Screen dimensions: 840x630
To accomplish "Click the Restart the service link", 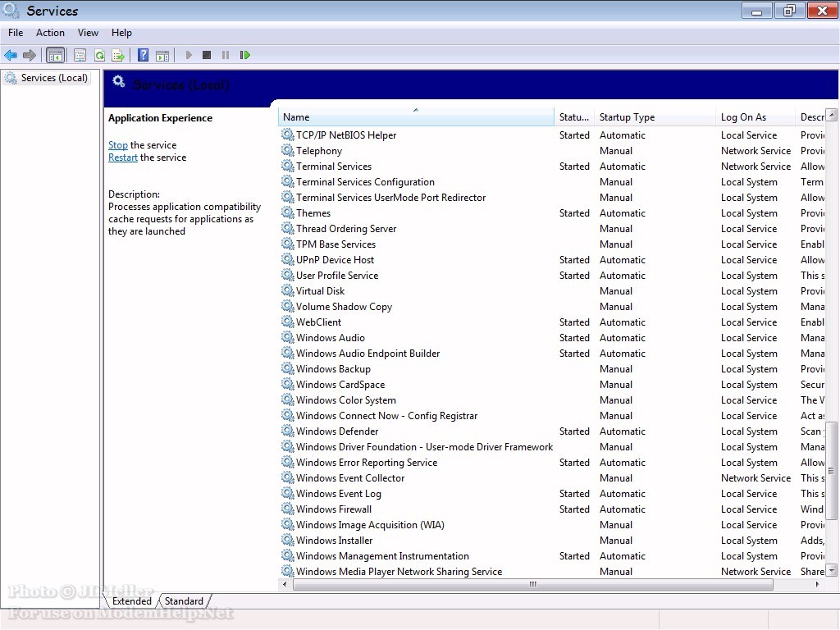I will [123, 157].
